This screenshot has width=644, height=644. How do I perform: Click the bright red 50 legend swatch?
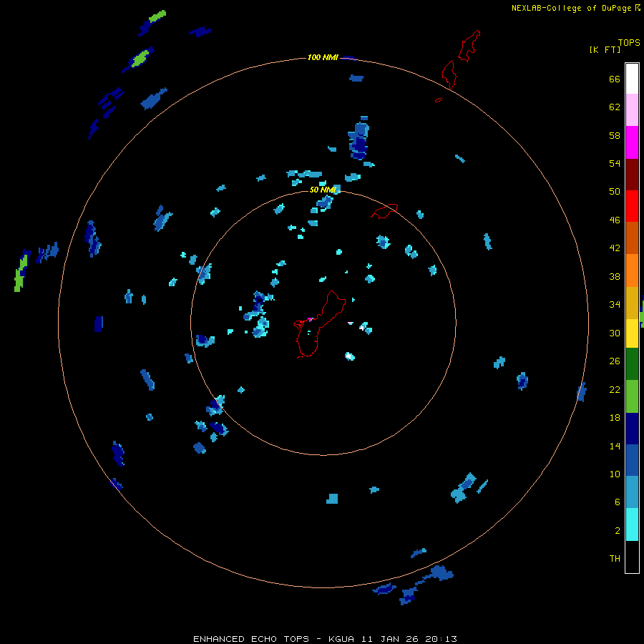tap(632, 206)
